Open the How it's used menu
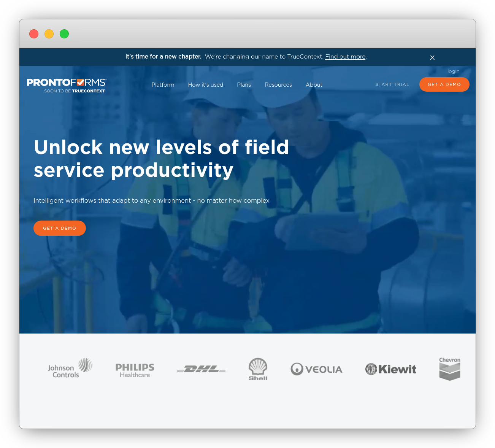Image resolution: width=495 pixels, height=448 pixels. [205, 85]
